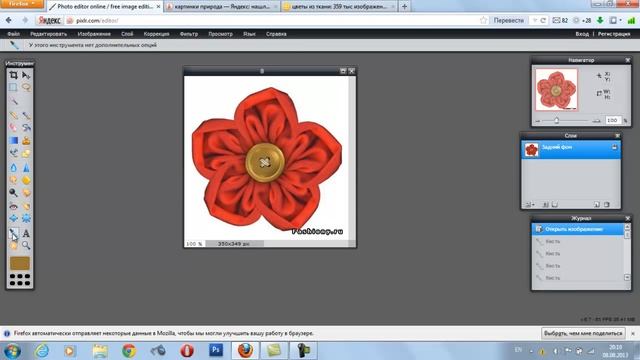Select the Burn tool
The image size is (640, 360).
(x=26, y=193)
